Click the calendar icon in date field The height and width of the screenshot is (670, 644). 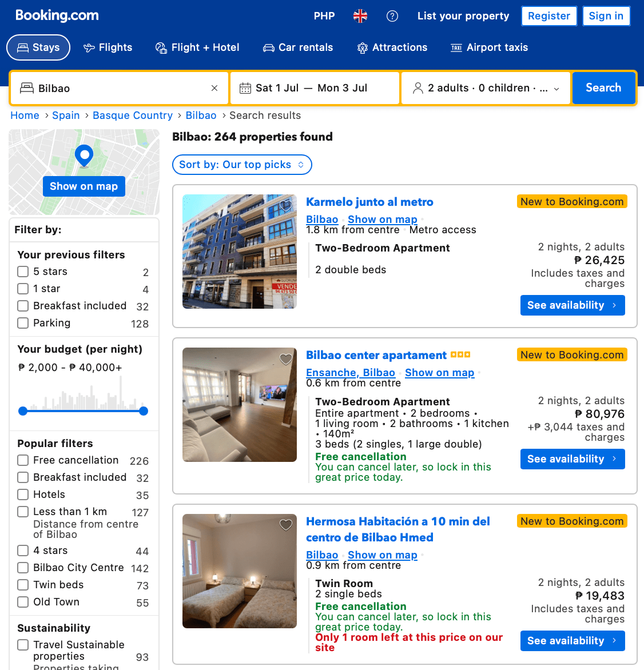(245, 88)
